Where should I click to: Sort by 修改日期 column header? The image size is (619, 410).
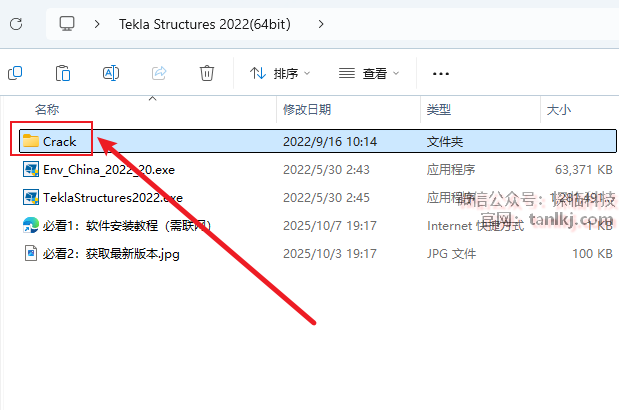[x=307, y=109]
